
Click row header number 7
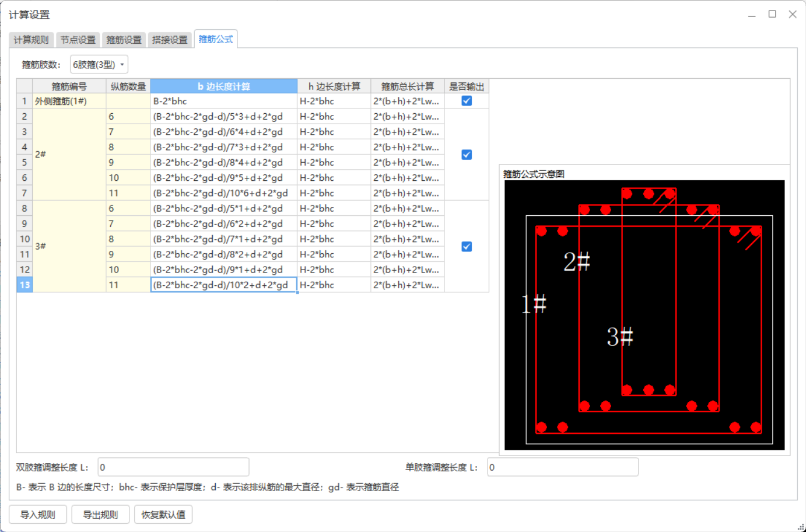(24, 193)
